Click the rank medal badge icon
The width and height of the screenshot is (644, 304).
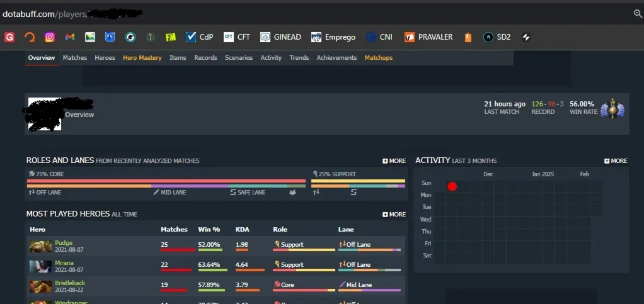(x=612, y=109)
